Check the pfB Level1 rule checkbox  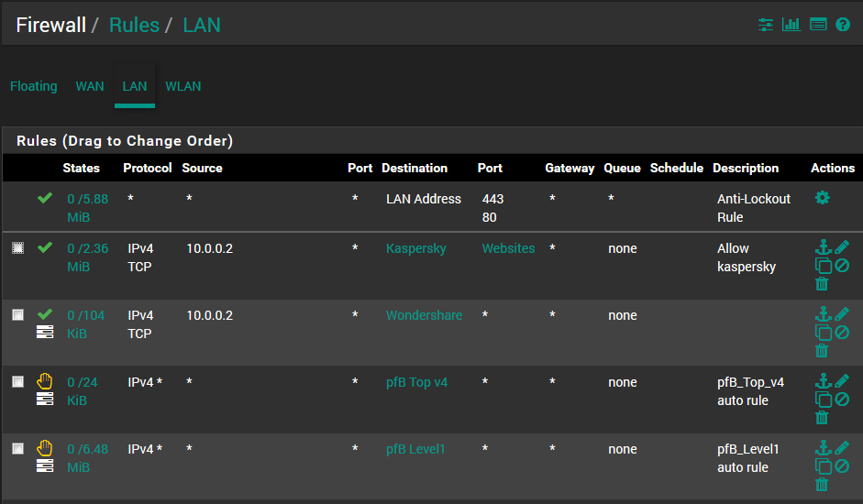[x=17, y=449]
